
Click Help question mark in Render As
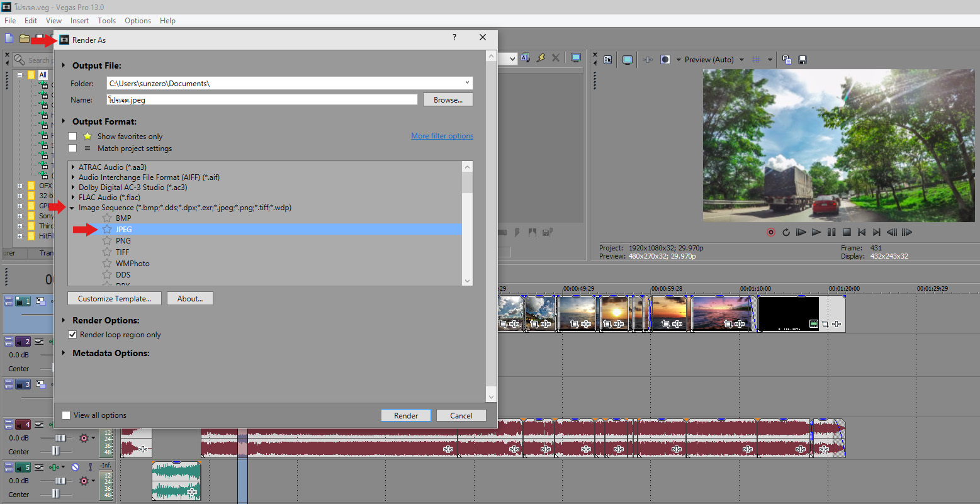click(454, 38)
